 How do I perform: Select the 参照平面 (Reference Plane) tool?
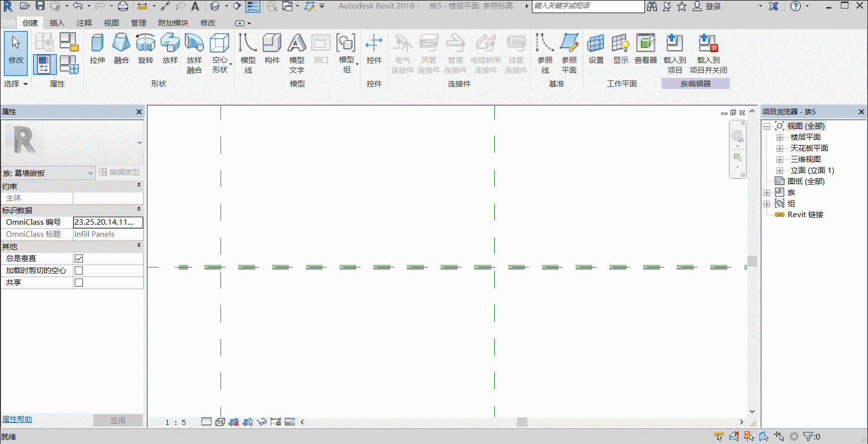pos(569,53)
